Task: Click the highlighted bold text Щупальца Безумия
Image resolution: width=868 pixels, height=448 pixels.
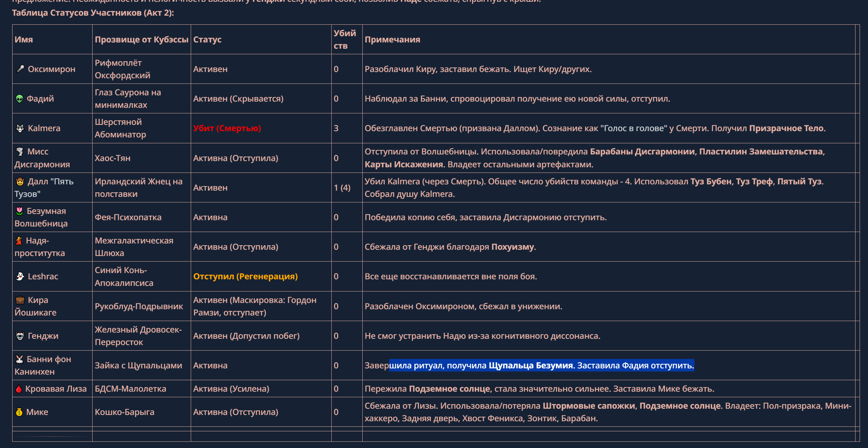Action: 530,365
